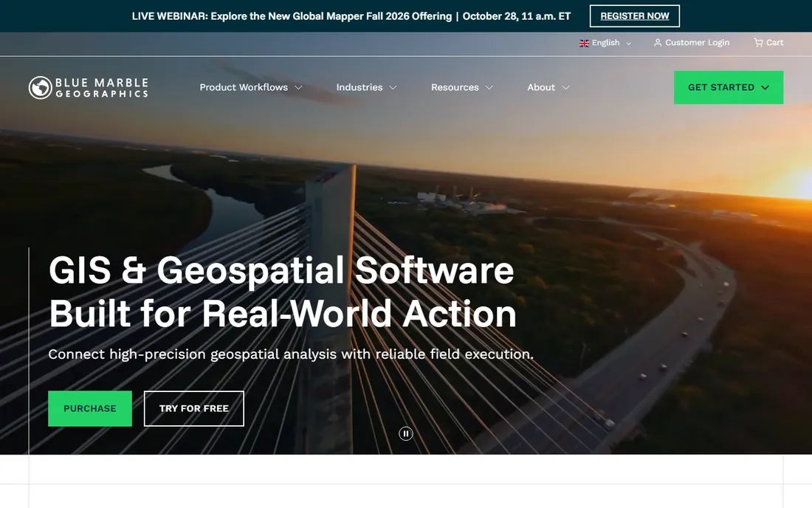Click the 'Connect high-precision geospatial analysis' subtitle
Viewport: 812px width, 508px height.
click(291, 354)
